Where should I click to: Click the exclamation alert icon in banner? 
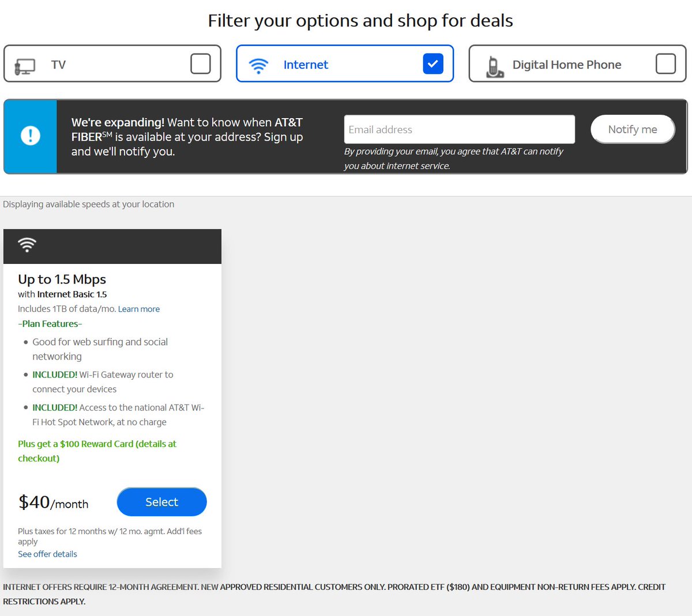[30, 136]
